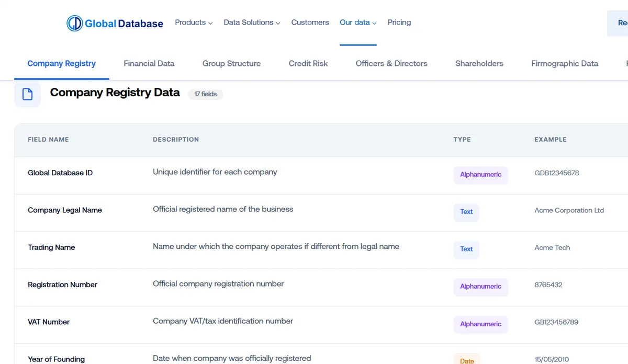
Task: Click the example value GB123456789
Action: pyautogui.click(x=556, y=322)
